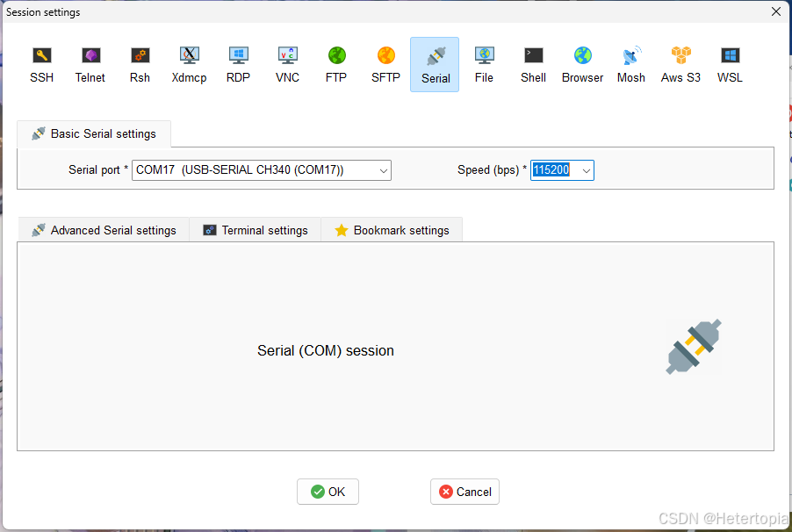Choose the WSL session icon
Viewport: 792px width, 532px height.
click(x=730, y=65)
